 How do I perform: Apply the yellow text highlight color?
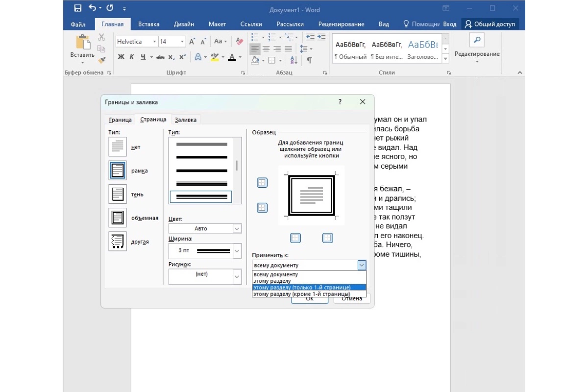click(x=214, y=57)
